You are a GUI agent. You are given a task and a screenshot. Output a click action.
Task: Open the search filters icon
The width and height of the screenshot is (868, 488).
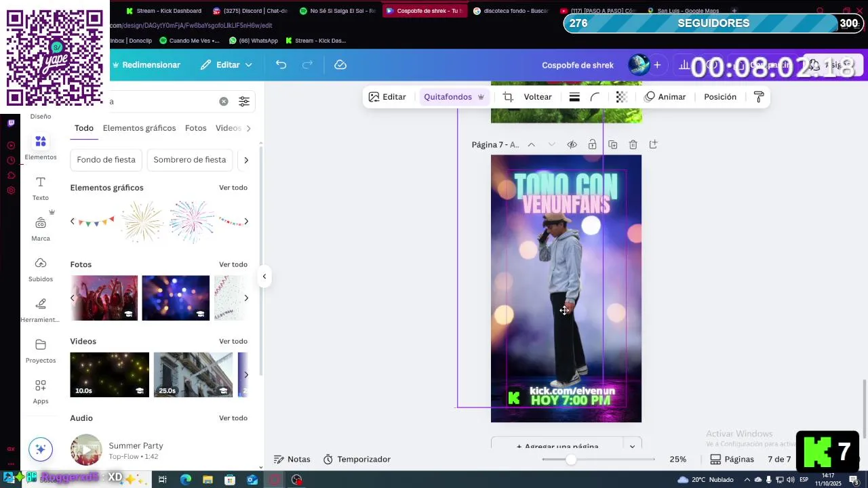[244, 102]
